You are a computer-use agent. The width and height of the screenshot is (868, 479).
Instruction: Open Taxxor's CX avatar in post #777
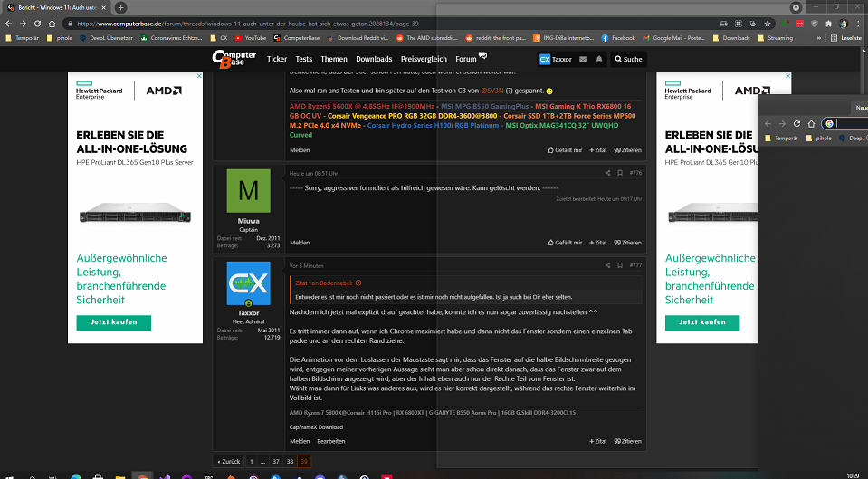click(x=249, y=283)
